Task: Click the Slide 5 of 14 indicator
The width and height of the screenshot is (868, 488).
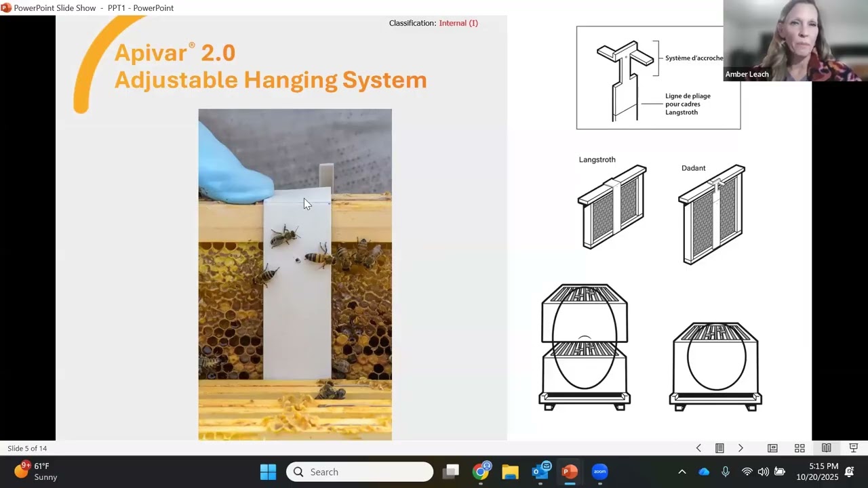Action: click(x=27, y=448)
